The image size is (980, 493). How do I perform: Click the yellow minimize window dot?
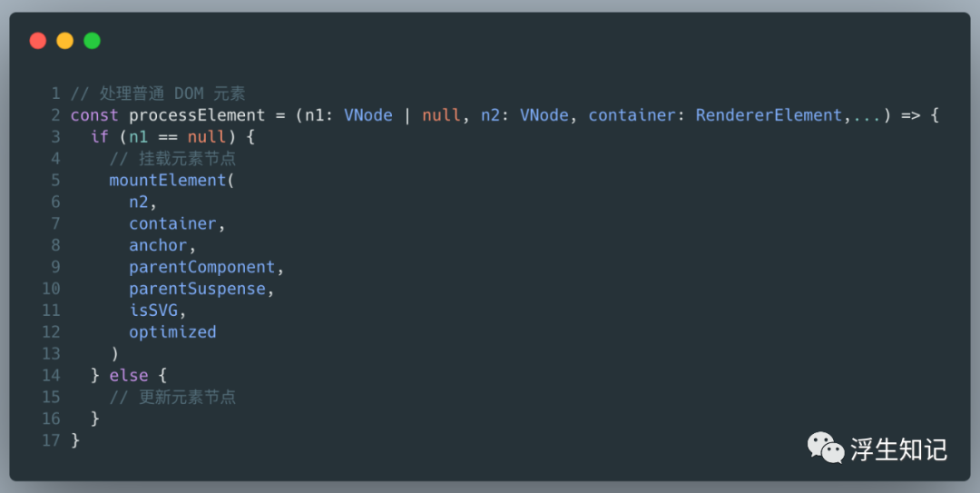point(64,41)
